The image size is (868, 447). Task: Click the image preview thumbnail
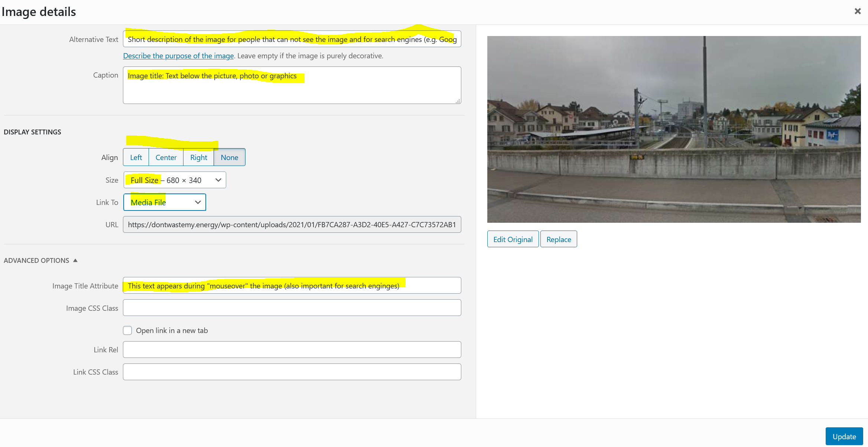point(674,129)
